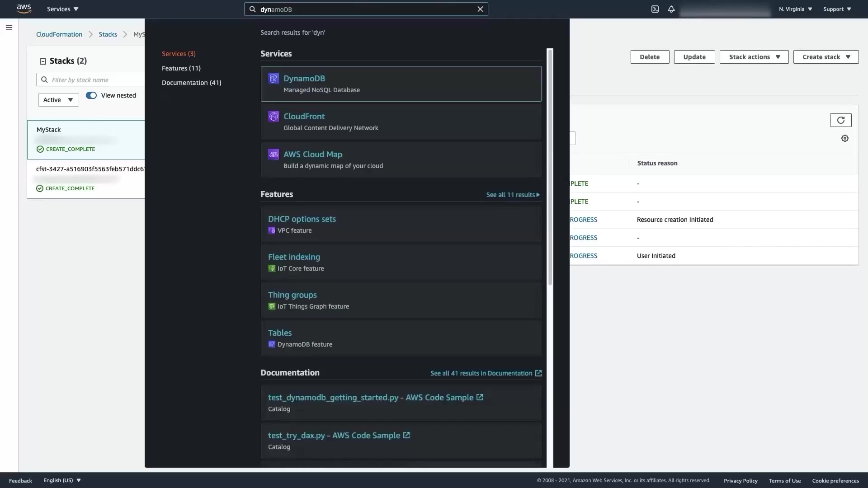868x488 pixels.
Task: Click the CloudFront service icon
Action: coord(273,117)
